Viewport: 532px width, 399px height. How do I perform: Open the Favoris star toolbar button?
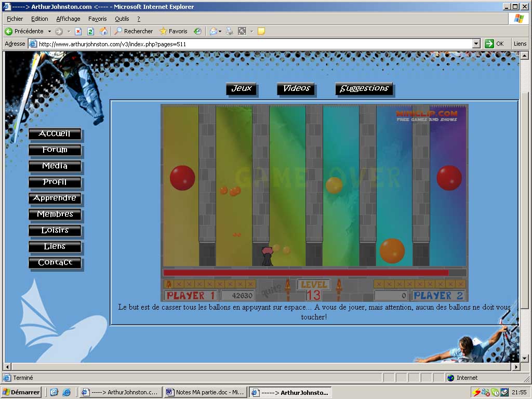point(174,31)
